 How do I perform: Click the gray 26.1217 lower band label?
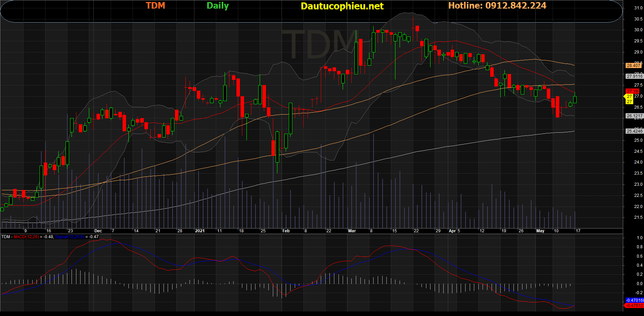[x=634, y=116]
